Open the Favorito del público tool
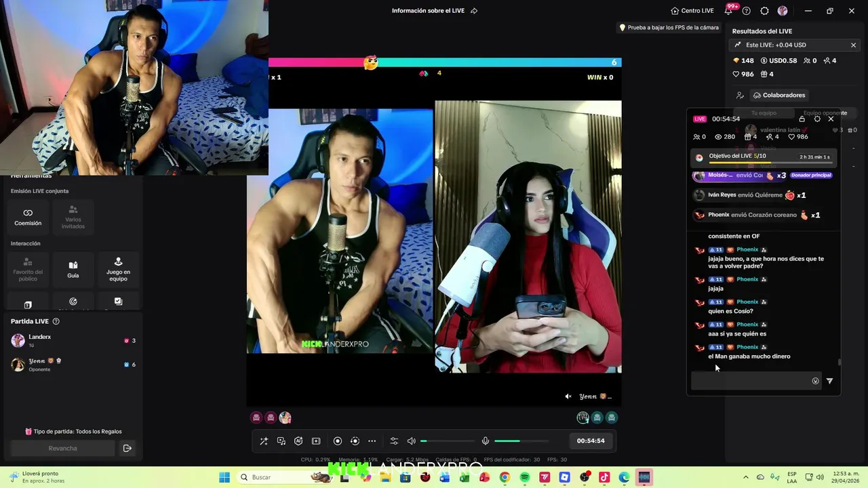This screenshot has height=488, width=868. 28,269
